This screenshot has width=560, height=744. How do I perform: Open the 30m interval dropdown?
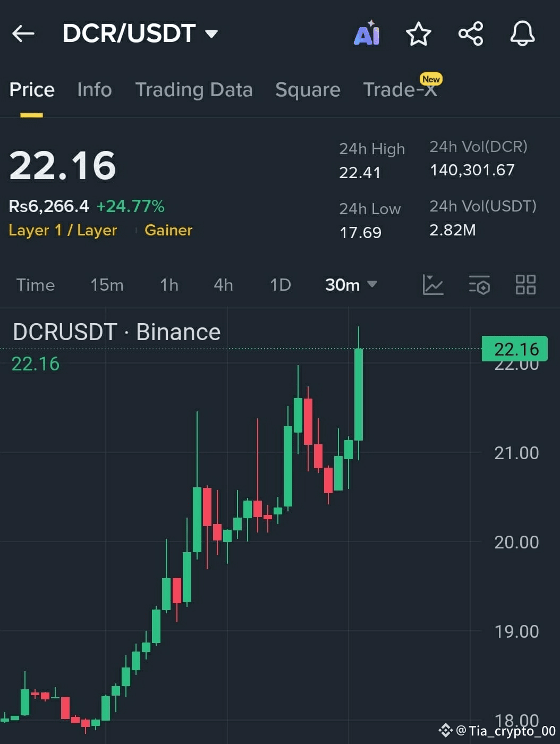[x=351, y=285]
